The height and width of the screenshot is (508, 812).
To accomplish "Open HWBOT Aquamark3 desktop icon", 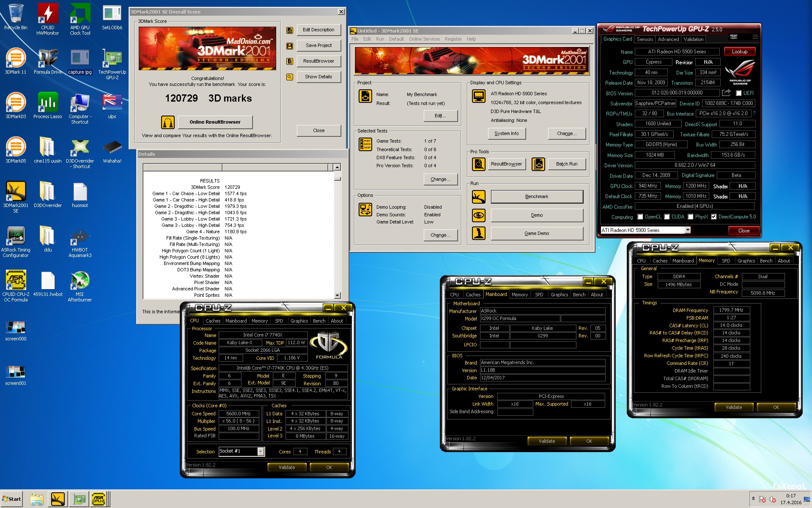I will click(80, 241).
